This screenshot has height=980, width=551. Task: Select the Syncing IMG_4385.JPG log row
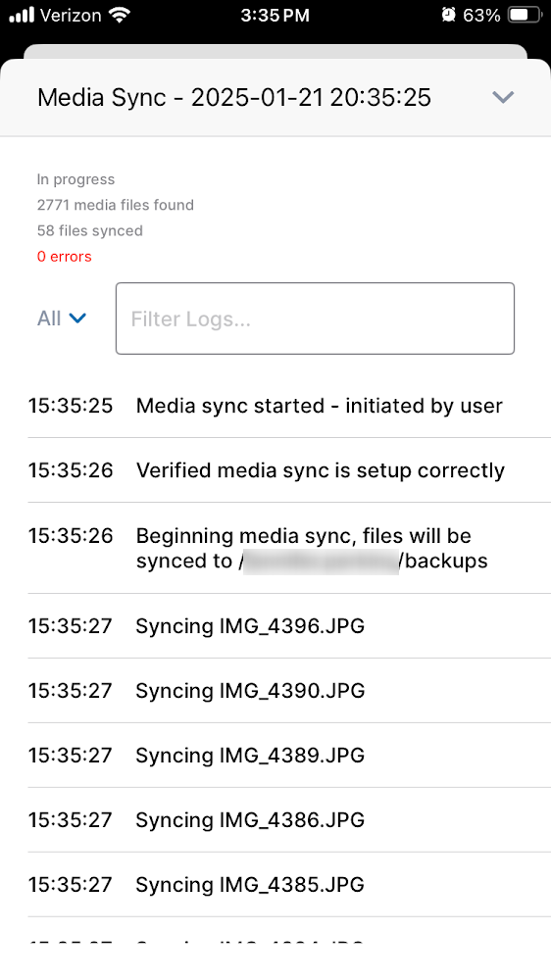point(289,884)
